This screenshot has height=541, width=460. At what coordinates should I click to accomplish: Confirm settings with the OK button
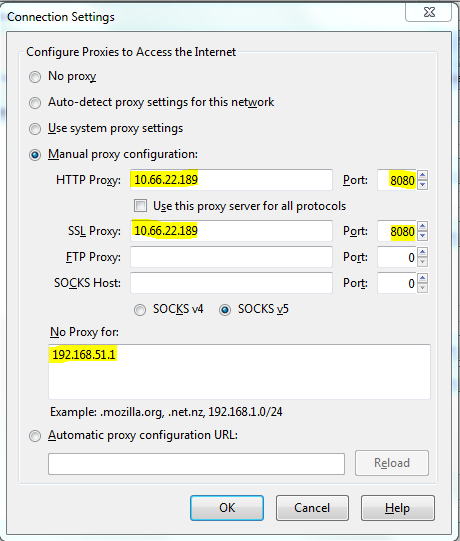point(227,508)
